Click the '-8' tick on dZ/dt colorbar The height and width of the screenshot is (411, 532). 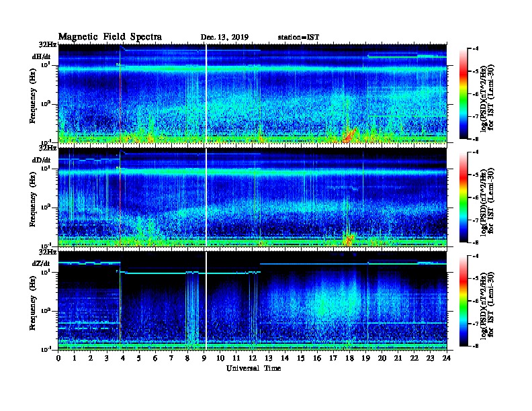476,346
